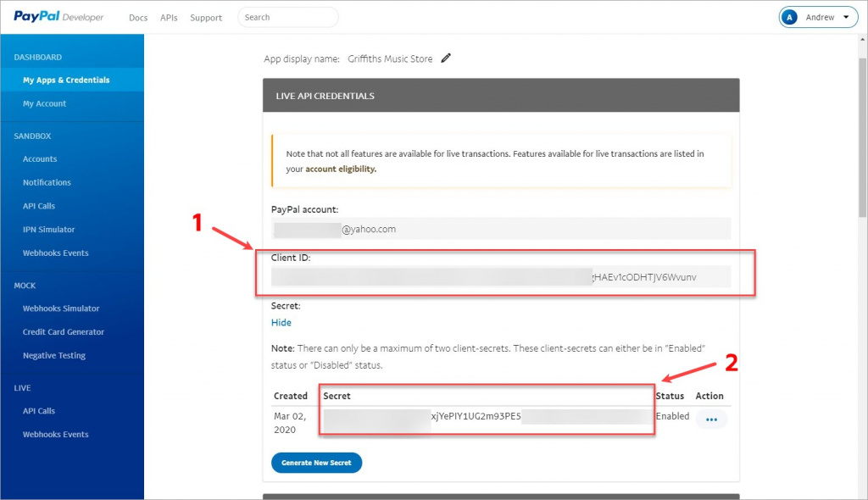Screen dimensions: 868x500
Task: Open the Negative Testing page
Action: click(54, 355)
